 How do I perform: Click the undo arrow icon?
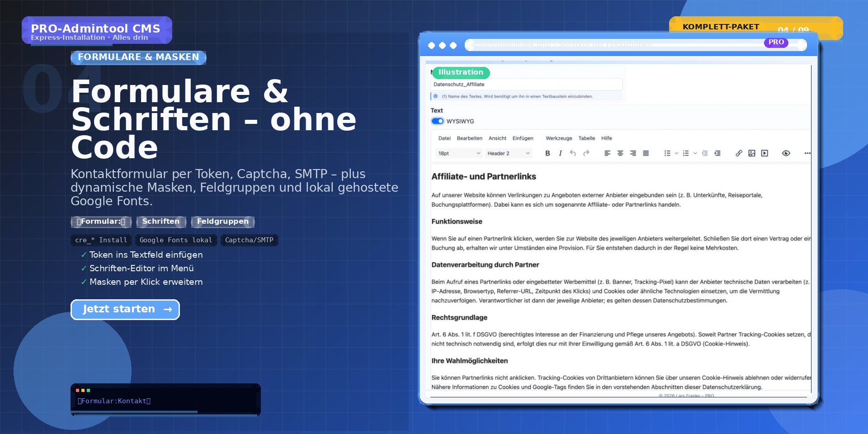[573, 153]
